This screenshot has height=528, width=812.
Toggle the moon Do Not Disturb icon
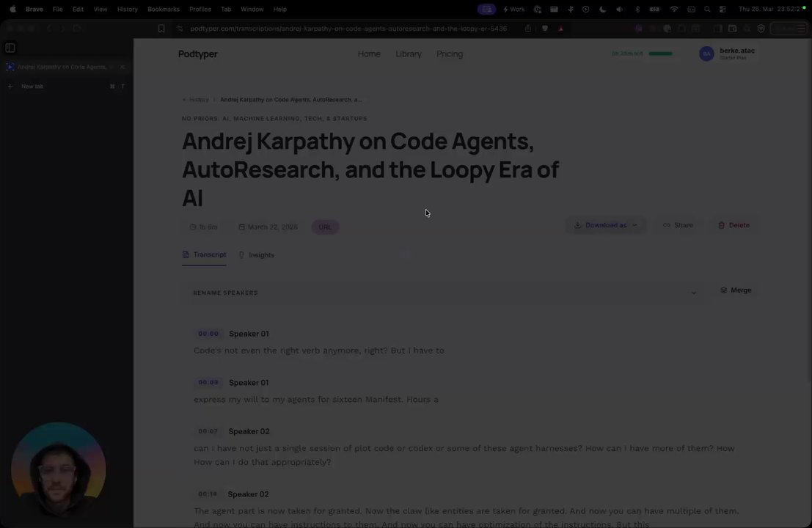[x=602, y=10]
